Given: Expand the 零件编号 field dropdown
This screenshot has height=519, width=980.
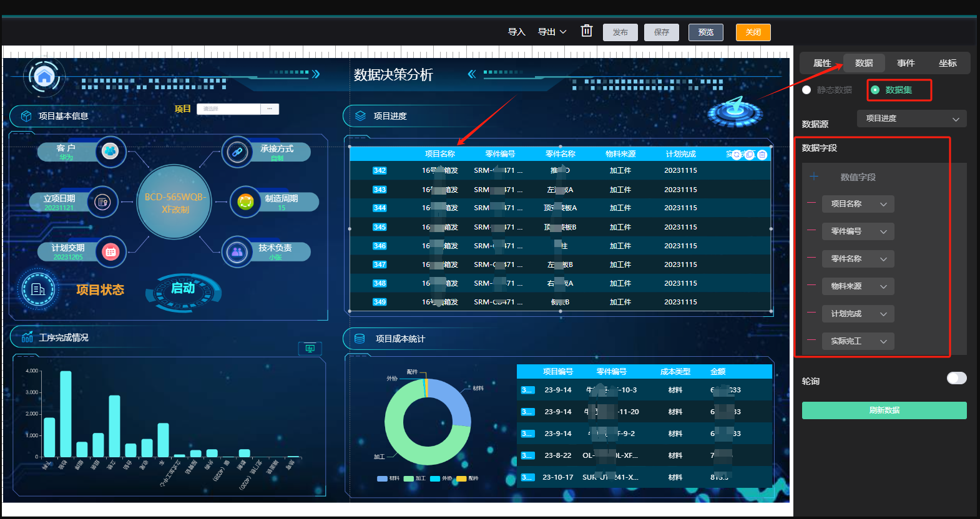Looking at the screenshot, I should point(858,231).
